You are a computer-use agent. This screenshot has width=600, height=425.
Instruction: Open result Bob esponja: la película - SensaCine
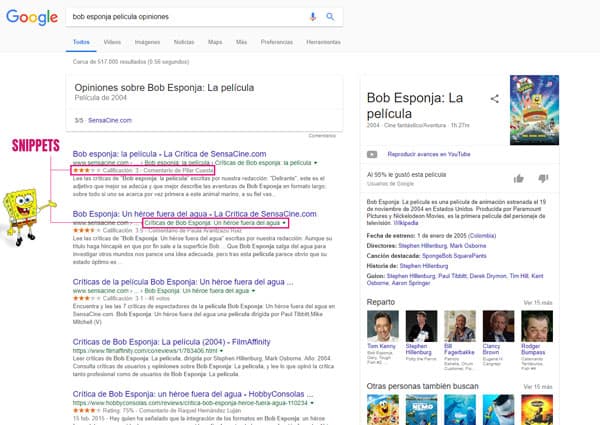click(x=170, y=154)
